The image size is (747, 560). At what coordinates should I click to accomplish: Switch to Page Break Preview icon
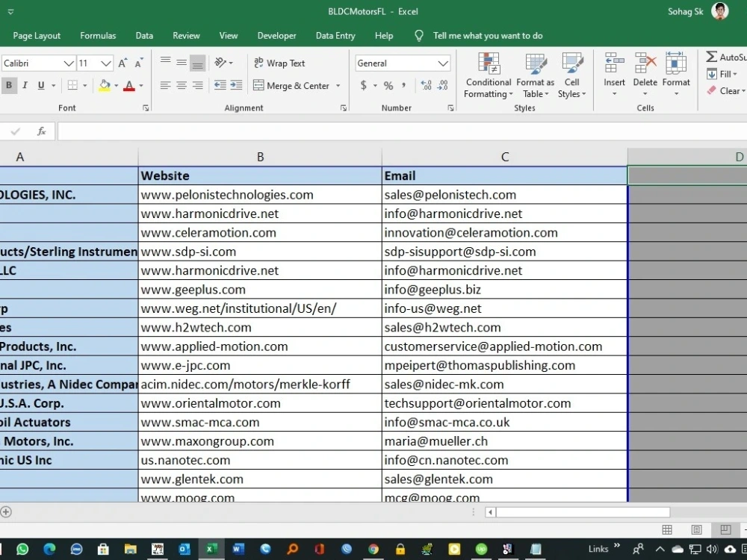(x=725, y=529)
